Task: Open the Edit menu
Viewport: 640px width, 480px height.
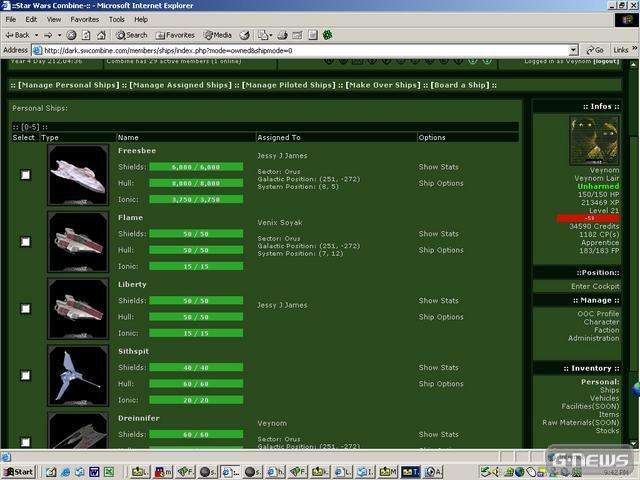Action: tap(31, 19)
